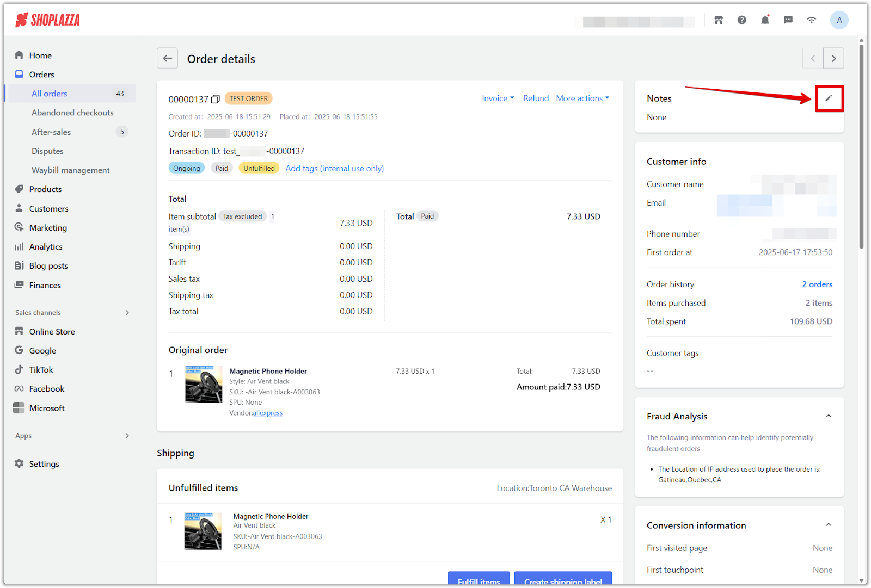Click the Ongoing status tag
The height and width of the screenshot is (588, 871).
[x=186, y=169]
